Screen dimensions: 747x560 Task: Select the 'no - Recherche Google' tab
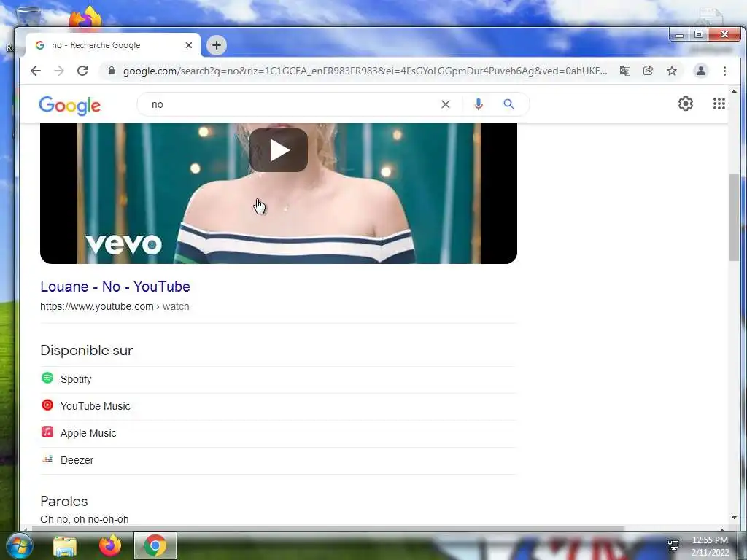[x=112, y=45]
